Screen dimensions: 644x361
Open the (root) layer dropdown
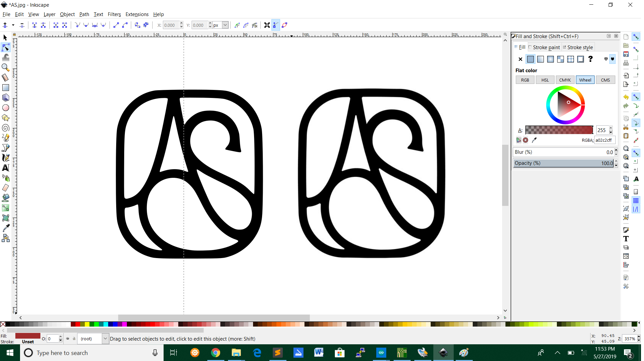(x=105, y=339)
